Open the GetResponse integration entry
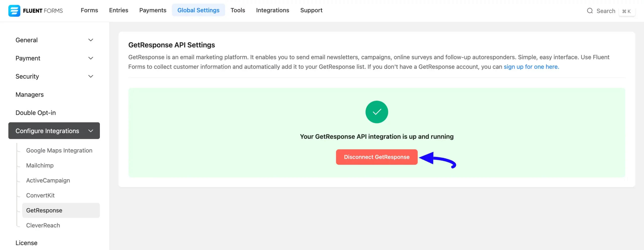The image size is (644, 250). [x=44, y=210]
